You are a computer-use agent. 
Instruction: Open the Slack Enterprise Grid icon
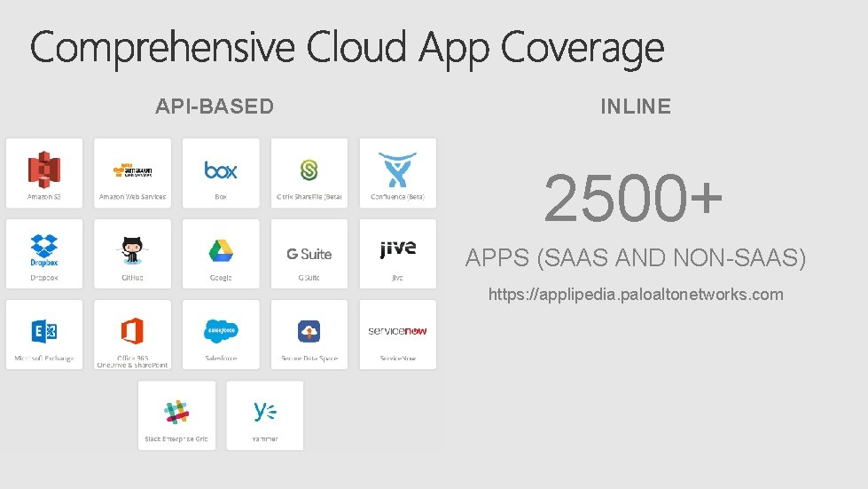pyautogui.click(x=176, y=412)
